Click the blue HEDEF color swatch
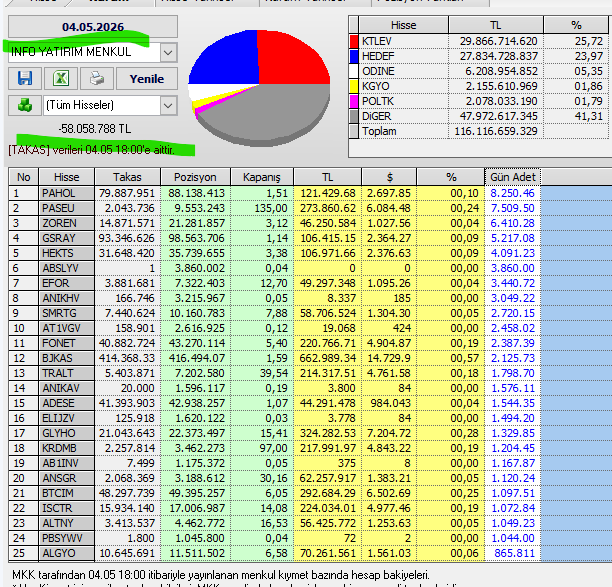Image resolution: width=612 pixels, height=587 pixels. click(354, 56)
